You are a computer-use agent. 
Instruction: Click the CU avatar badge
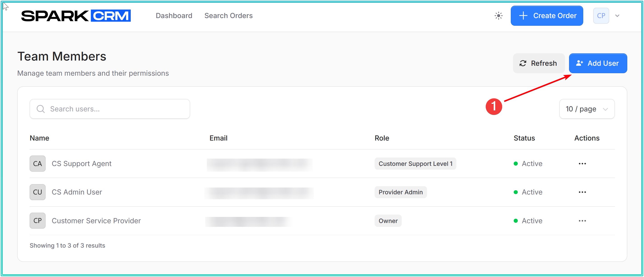click(37, 192)
